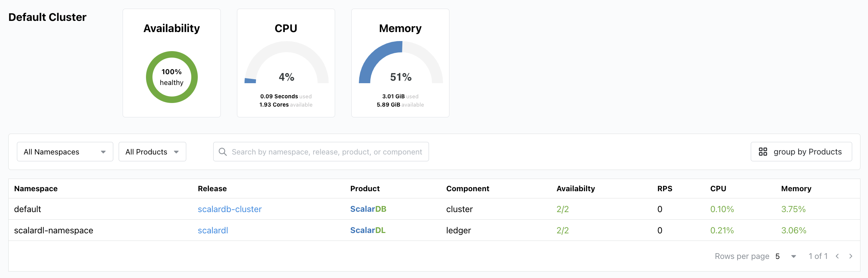Click the ScalarDL product logo
868x278 pixels.
click(367, 230)
